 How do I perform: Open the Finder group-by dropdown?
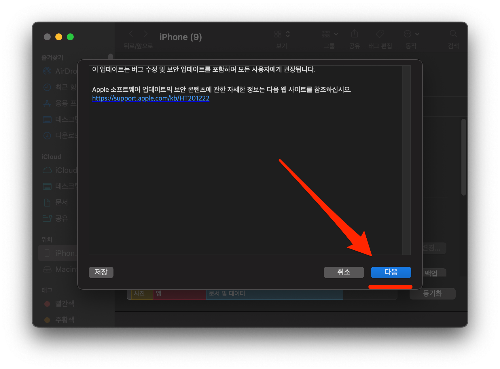coord(330,34)
